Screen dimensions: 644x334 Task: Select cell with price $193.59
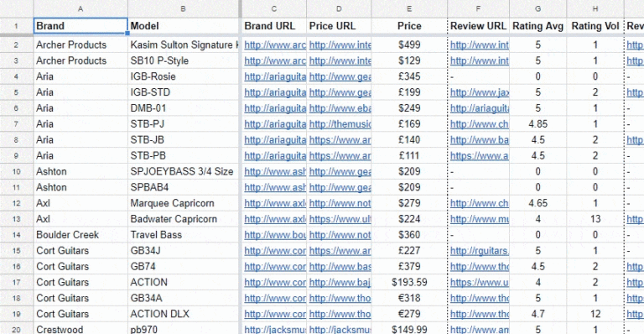pyautogui.click(x=409, y=282)
